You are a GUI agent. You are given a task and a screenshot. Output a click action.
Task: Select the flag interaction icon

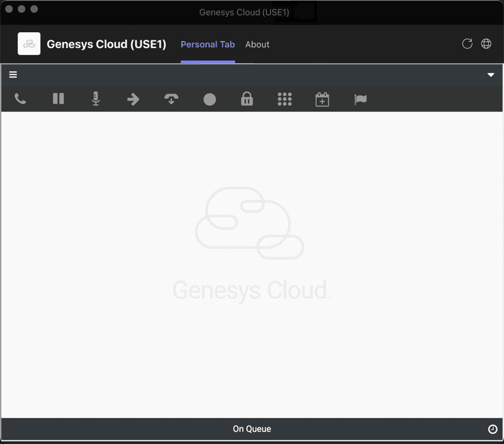click(360, 99)
